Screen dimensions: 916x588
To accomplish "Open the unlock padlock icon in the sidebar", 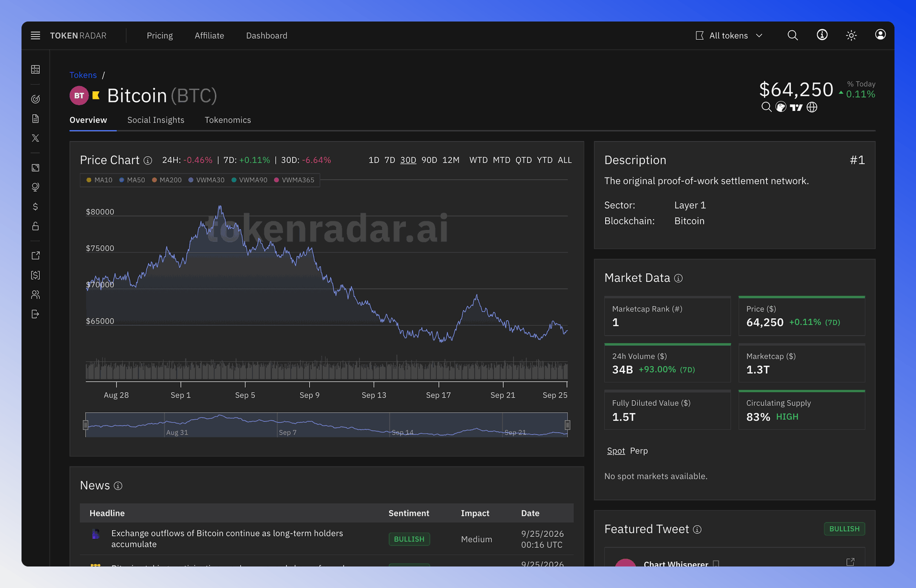I will 35,226.
